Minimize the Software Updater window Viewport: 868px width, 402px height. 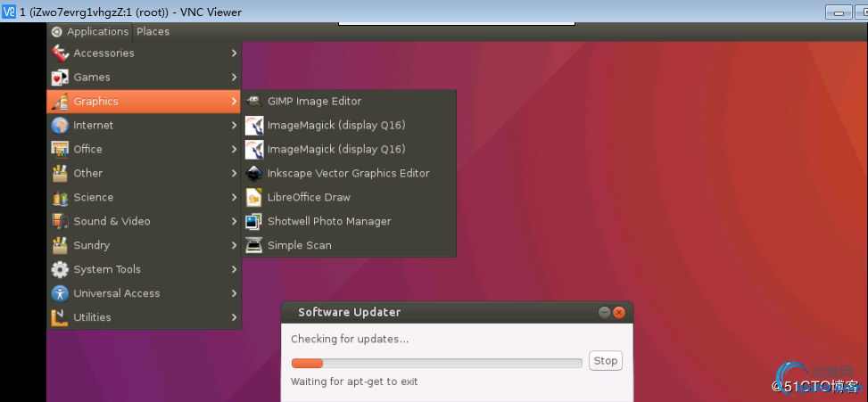pyautogui.click(x=605, y=313)
